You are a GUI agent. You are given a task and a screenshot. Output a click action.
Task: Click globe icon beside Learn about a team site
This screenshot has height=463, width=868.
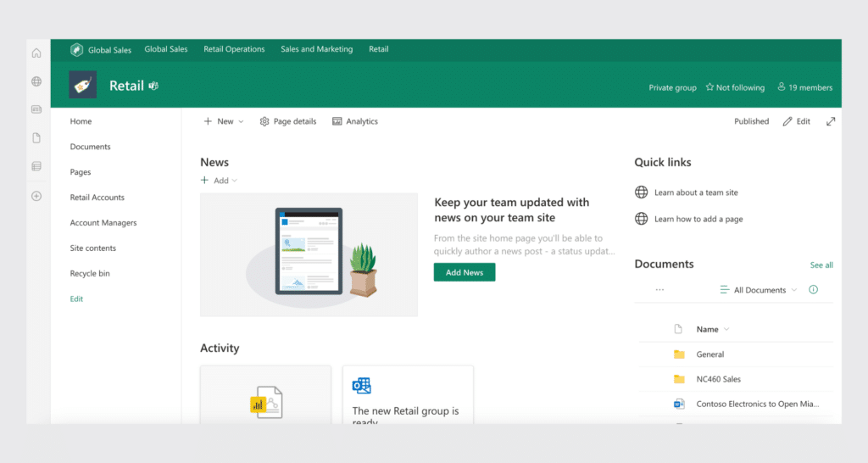click(641, 192)
